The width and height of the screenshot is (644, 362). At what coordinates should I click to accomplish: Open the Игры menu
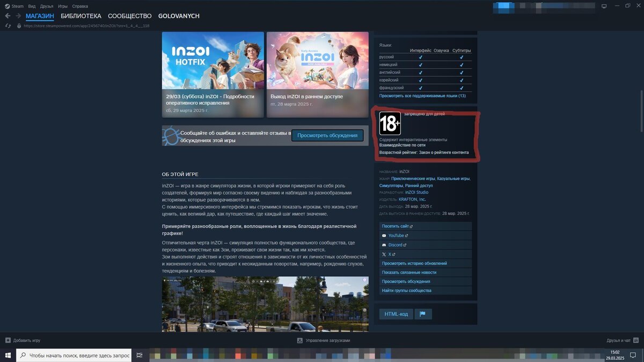point(63,6)
